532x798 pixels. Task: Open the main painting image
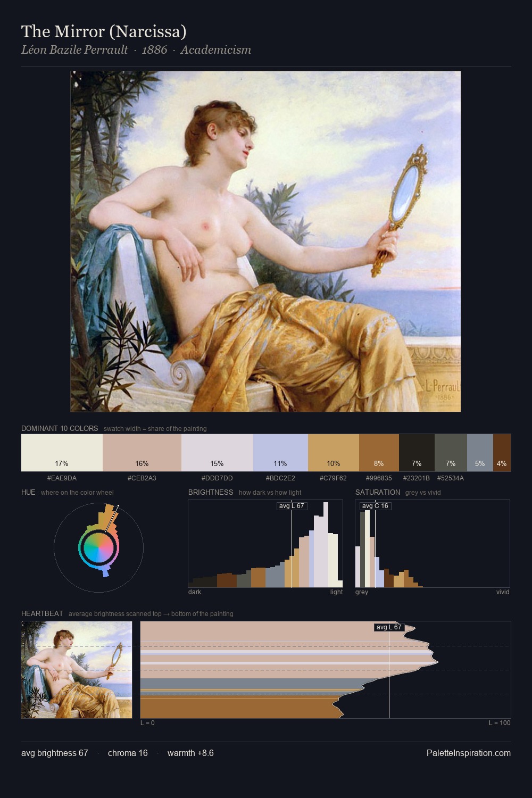pos(265,242)
